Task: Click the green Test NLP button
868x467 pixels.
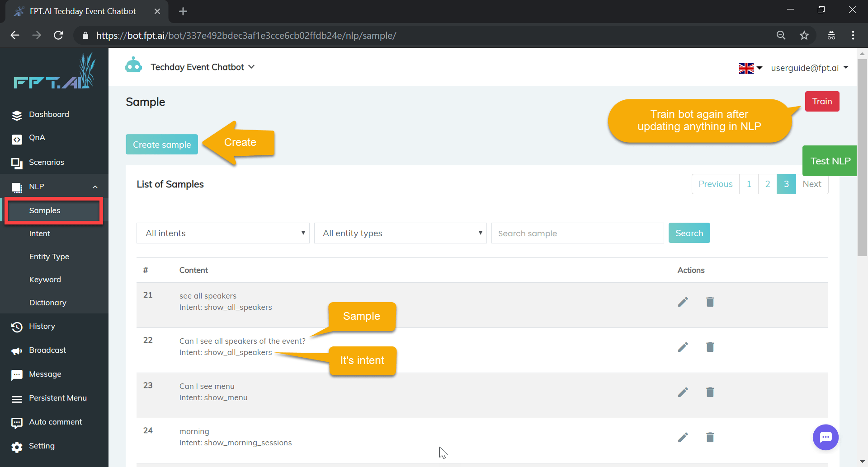Action: point(830,161)
